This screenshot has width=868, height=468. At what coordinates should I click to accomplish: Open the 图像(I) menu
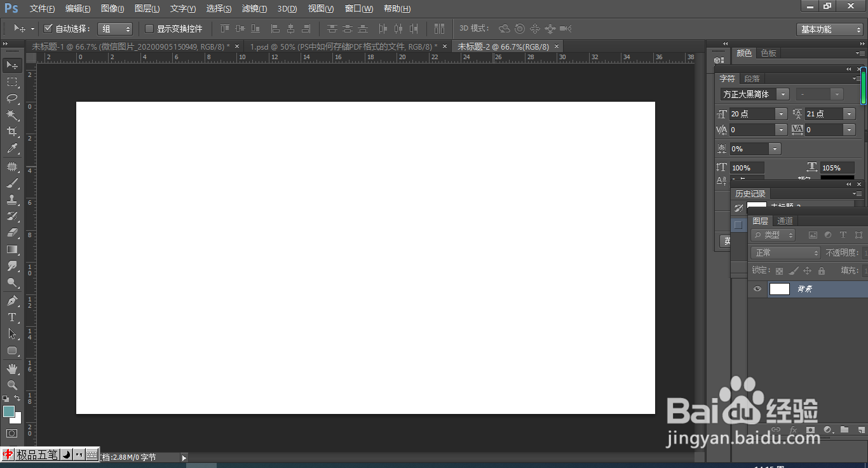[x=112, y=9]
